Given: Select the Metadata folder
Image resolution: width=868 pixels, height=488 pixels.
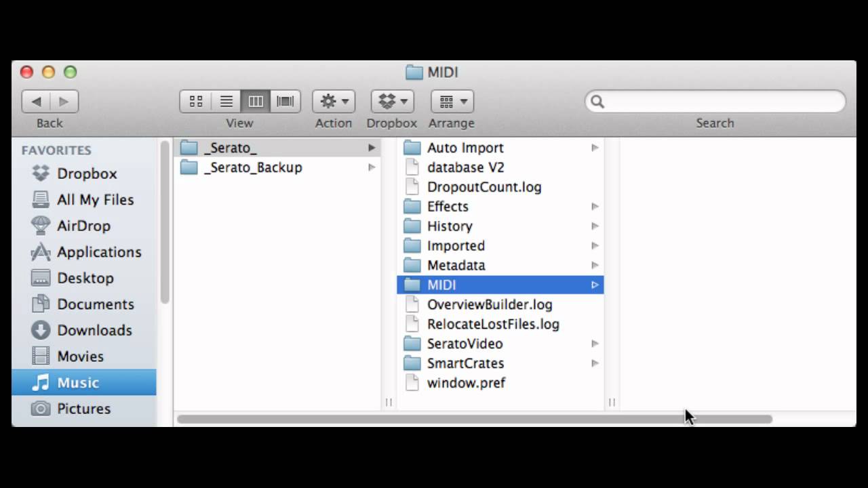Looking at the screenshot, I should (x=500, y=266).
